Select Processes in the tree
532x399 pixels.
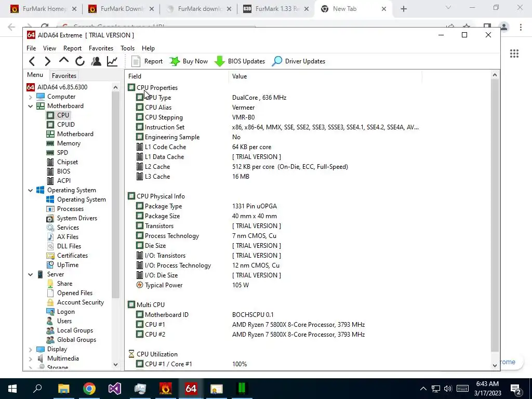pos(70,209)
